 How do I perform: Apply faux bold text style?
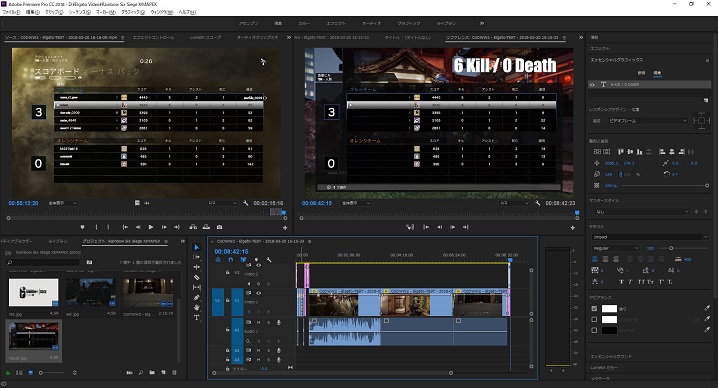click(x=621, y=282)
